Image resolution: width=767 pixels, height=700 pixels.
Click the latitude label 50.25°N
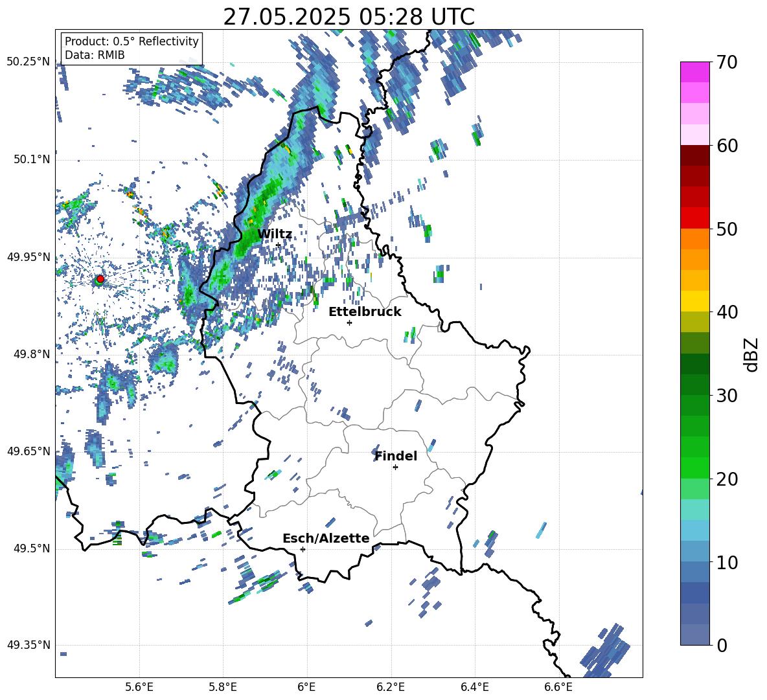click(29, 62)
